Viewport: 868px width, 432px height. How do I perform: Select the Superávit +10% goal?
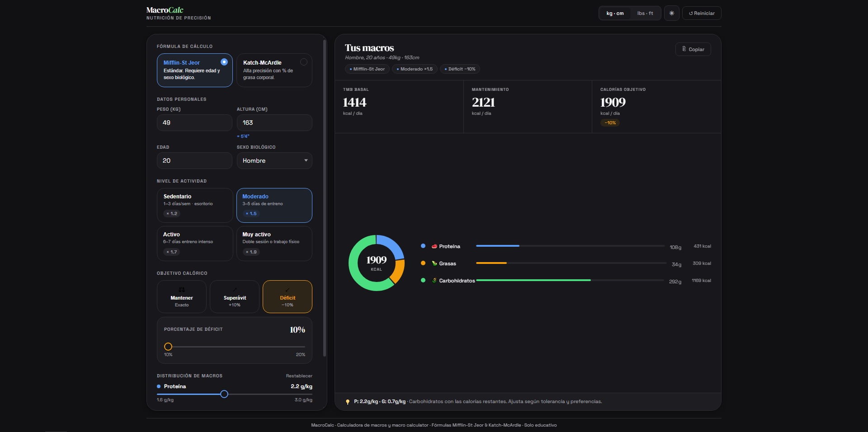click(234, 296)
